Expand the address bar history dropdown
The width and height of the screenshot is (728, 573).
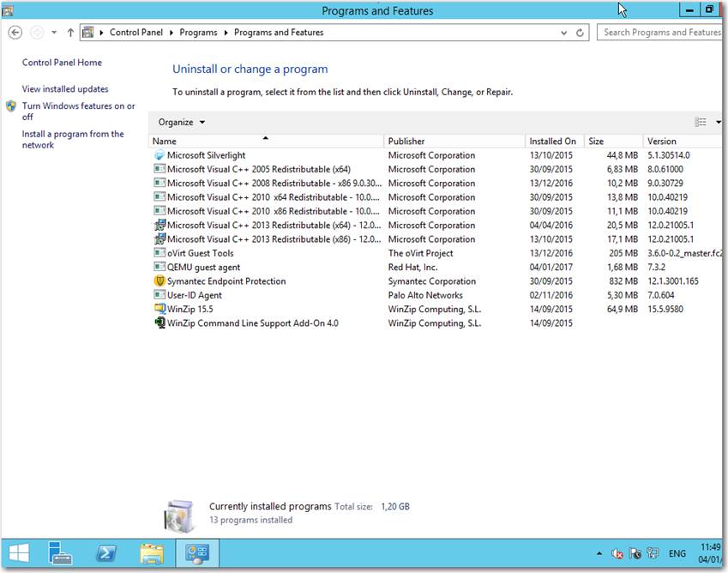(x=563, y=33)
